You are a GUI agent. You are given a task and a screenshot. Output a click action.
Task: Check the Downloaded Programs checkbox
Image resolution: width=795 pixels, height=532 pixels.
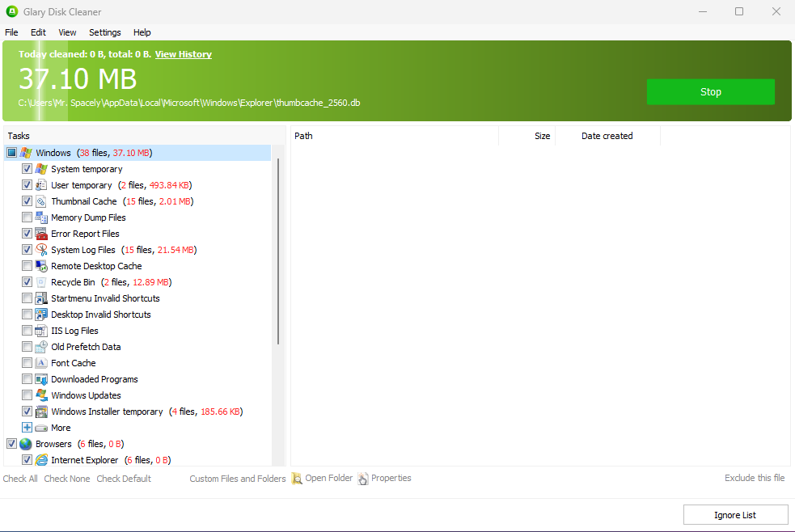[x=27, y=379]
